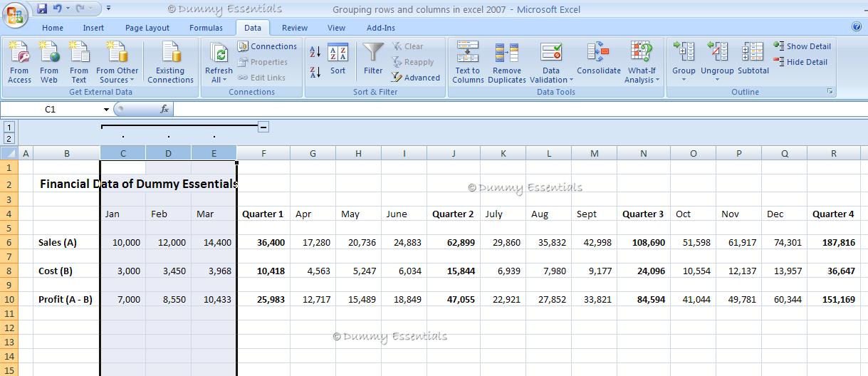Collapse the column group minus button
Viewport: 868px width, 376px height.
coord(263,127)
